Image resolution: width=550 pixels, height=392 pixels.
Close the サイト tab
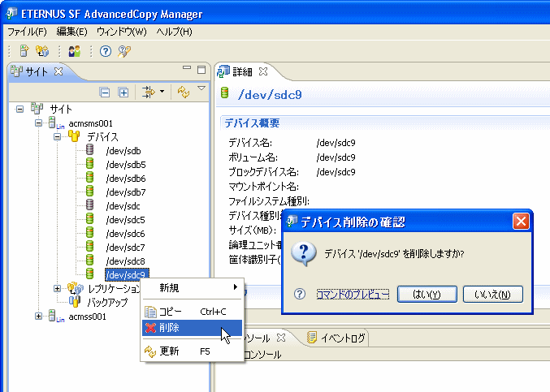[58, 71]
